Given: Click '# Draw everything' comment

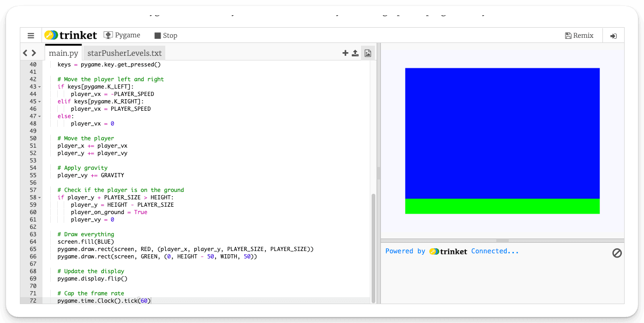Looking at the screenshot, I should (x=86, y=234).
